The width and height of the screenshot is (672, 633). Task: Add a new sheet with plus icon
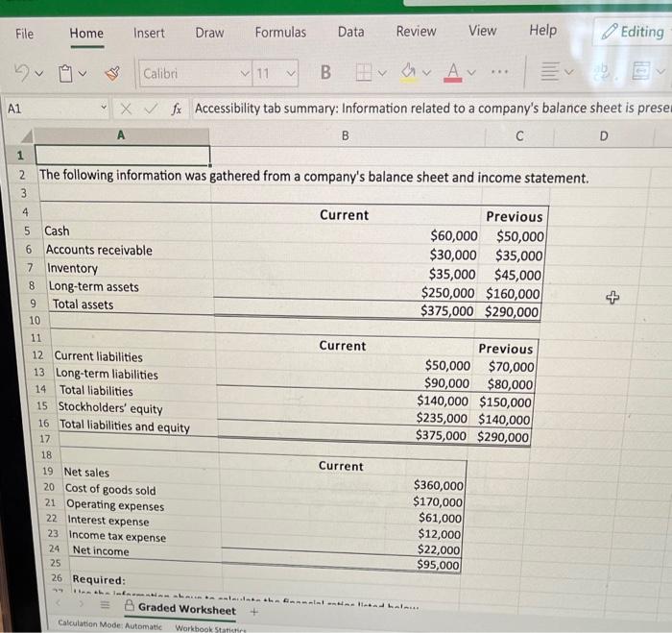click(x=254, y=612)
